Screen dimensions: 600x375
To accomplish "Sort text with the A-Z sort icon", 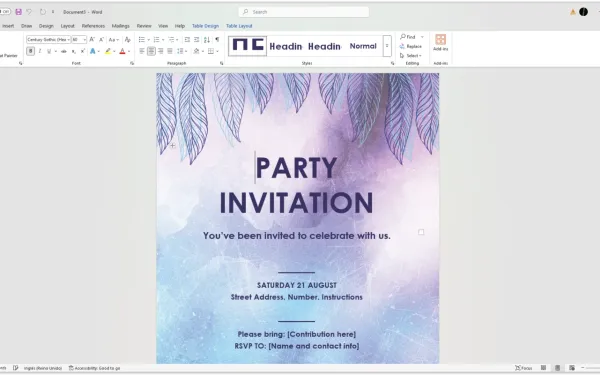I will [x=207, y=39].
